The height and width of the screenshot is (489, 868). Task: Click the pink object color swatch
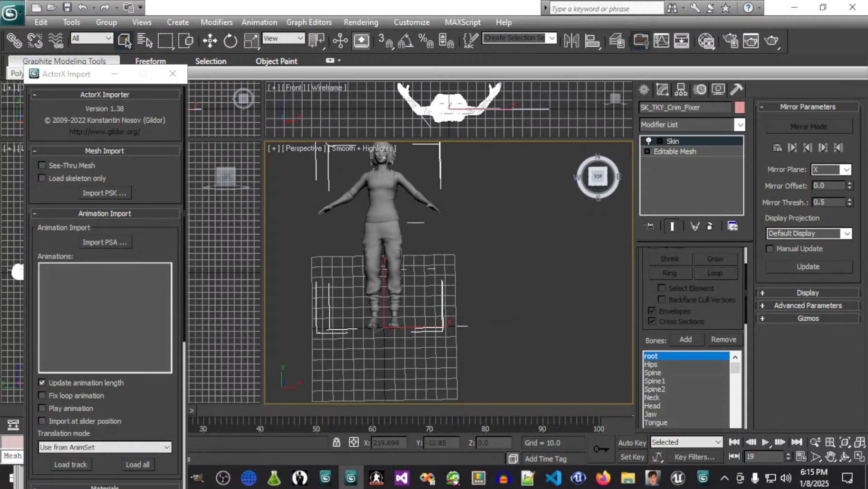(x=740, y=108)
